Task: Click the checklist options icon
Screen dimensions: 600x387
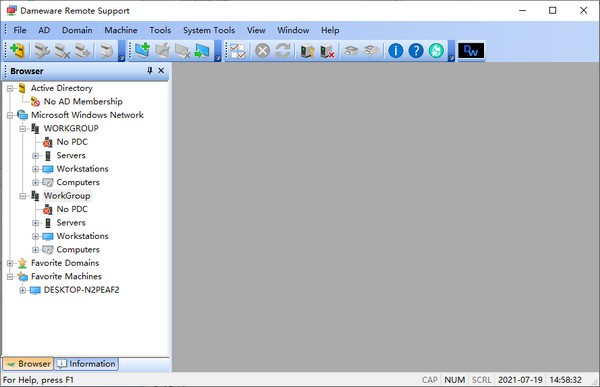Action: click(x=238, y=51)
